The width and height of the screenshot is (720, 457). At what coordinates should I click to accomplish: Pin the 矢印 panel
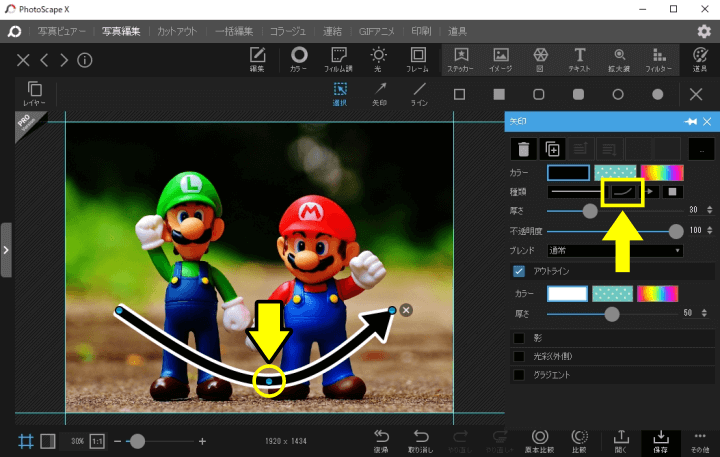pyautogui.click(x=691, y=121)
